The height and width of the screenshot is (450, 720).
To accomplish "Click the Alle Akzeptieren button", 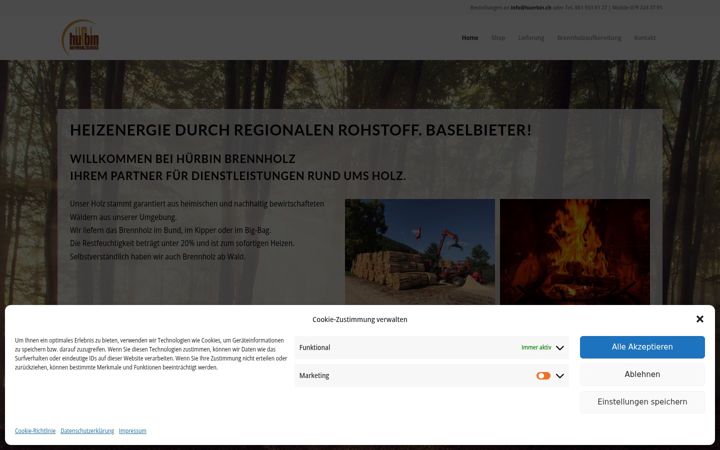I will [x=642, y=347].
